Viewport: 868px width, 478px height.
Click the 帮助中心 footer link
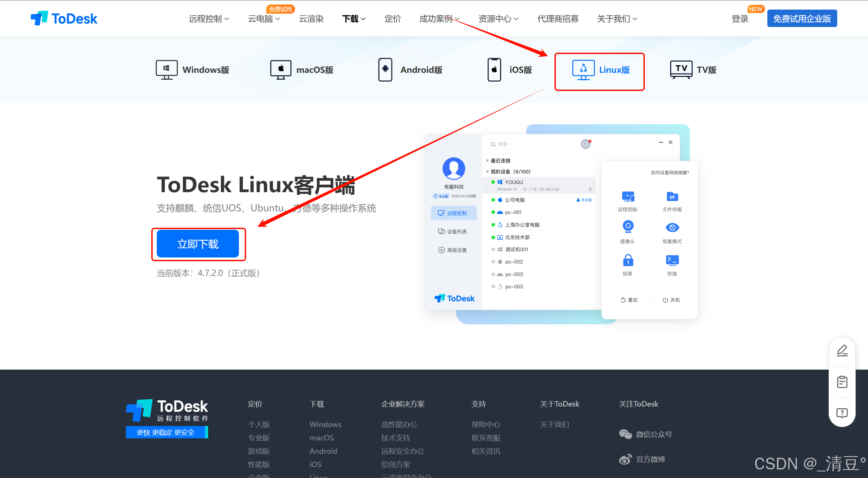[486, 424]
